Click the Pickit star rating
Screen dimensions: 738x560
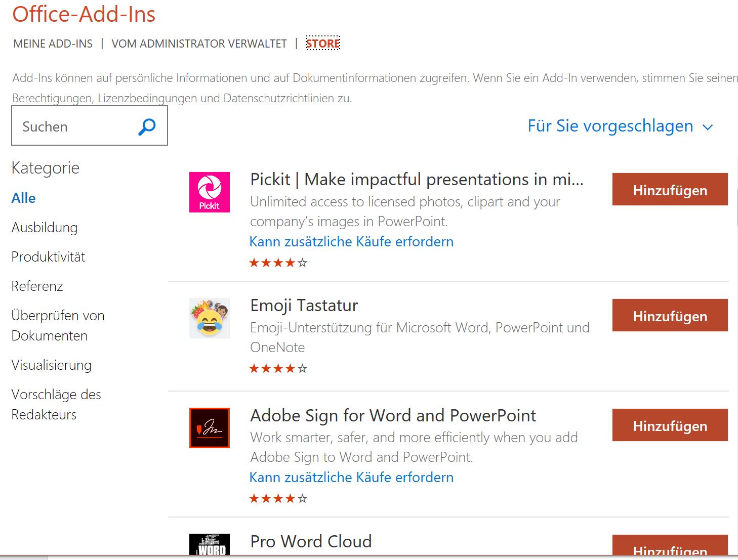278,263
